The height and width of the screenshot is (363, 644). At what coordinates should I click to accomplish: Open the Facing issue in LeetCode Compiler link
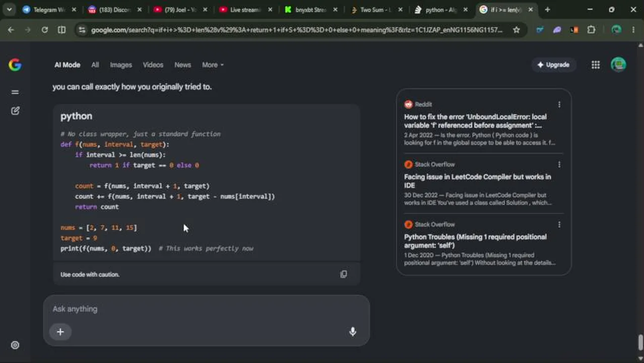click(477, 181)
